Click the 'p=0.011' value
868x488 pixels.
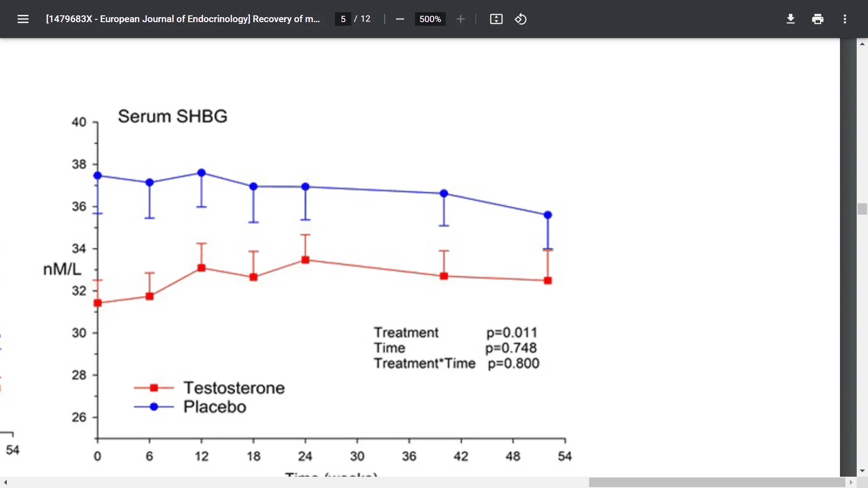click(512, 333)
